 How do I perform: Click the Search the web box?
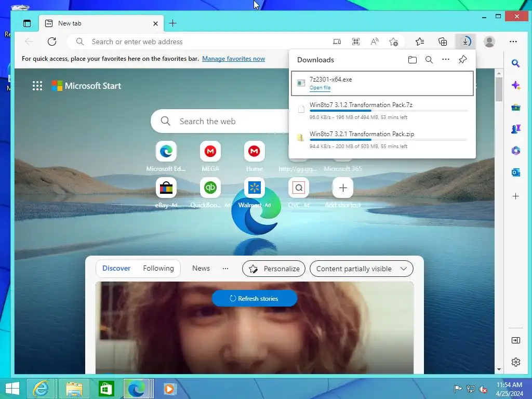[x=220, y=121]
